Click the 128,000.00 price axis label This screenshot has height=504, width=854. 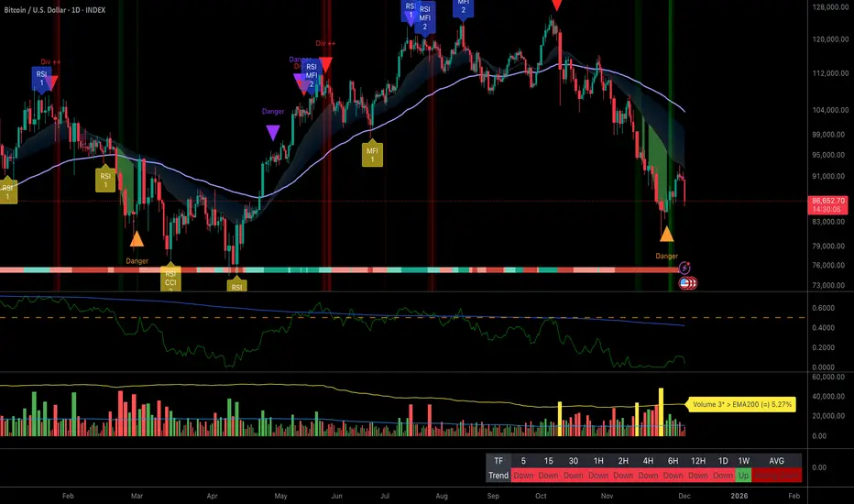point(830,7)
